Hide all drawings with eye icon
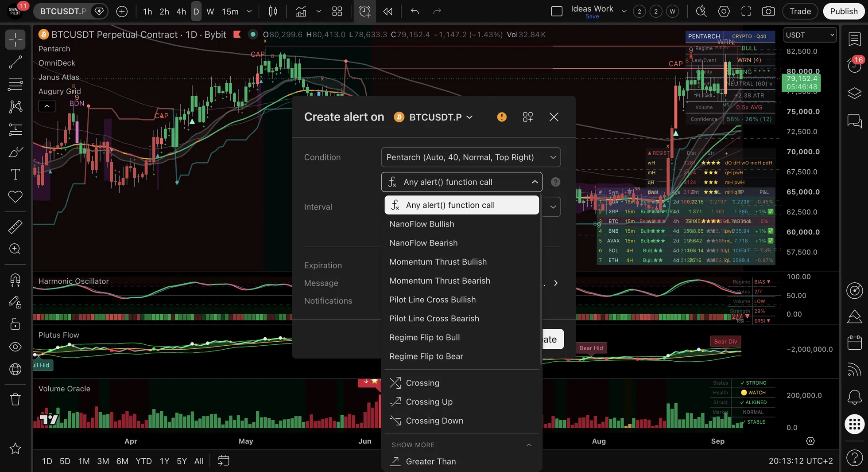This screenshot has height=472, width=868. pos(15,347)
